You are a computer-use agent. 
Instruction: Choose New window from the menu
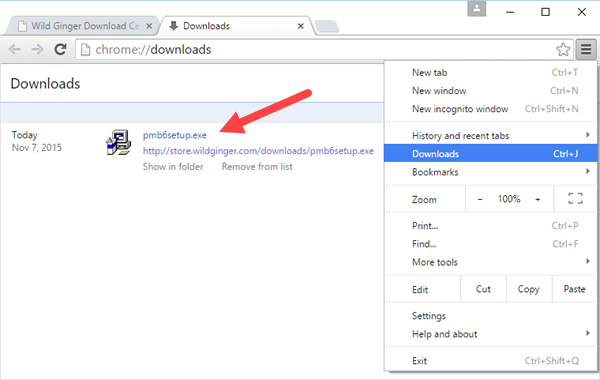491,91
